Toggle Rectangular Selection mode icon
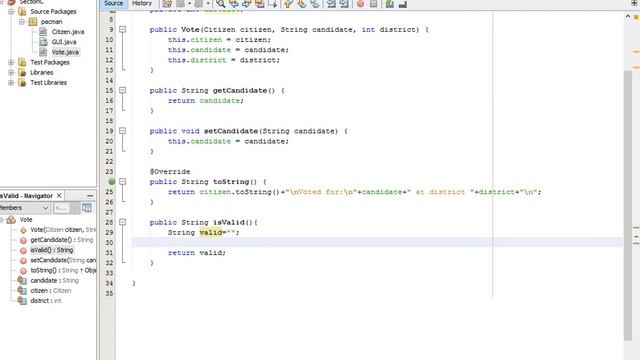Screen dimensions: 640x360 coord(273,4)
